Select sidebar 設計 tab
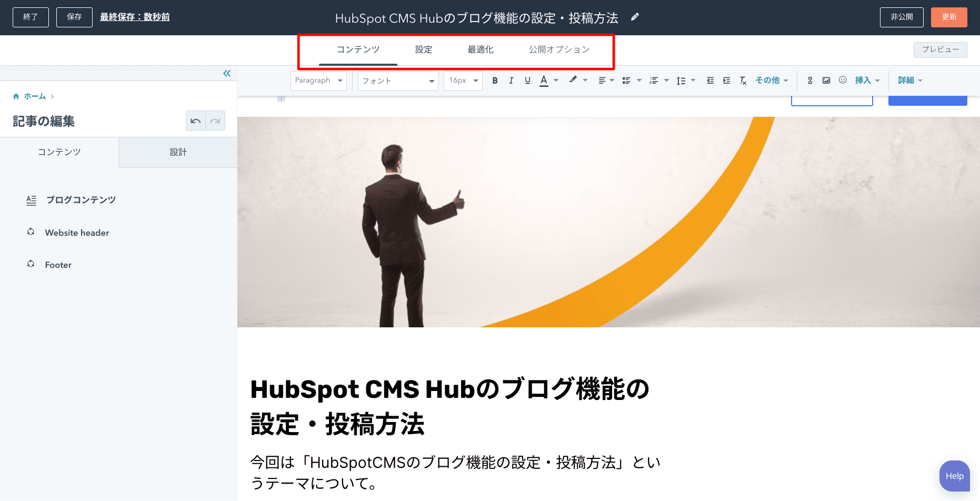The width and height of the screenshot is (980, 501). click(178, 152)
